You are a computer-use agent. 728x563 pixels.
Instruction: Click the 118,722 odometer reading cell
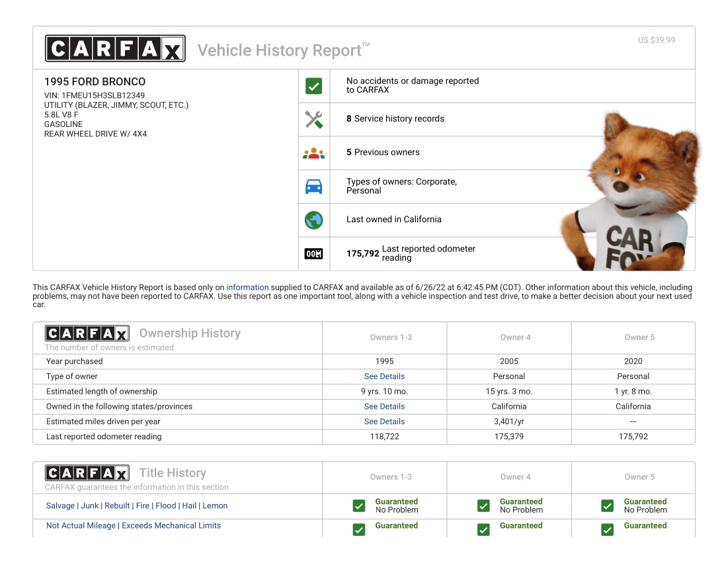pos(384,437)
